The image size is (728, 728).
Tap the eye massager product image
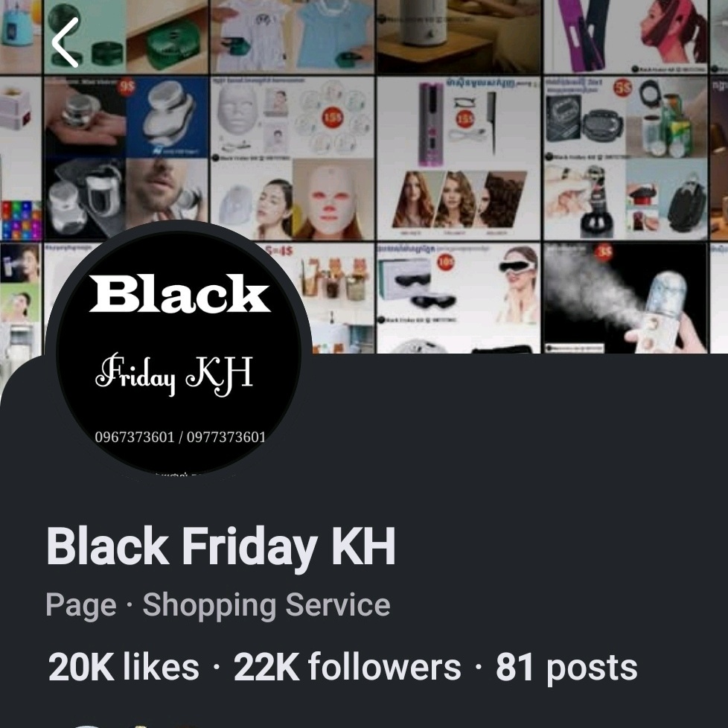point(459,298)
